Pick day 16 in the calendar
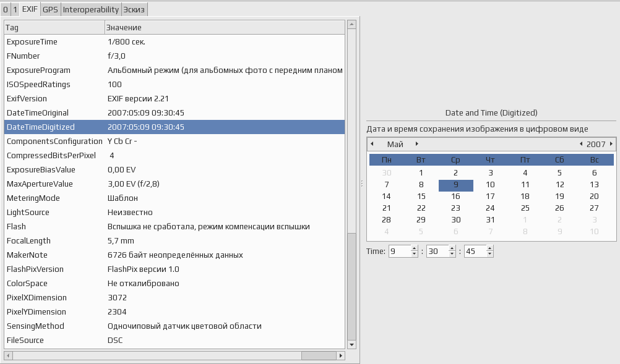The height and width of the screenshot is (364, 620). pos(455,196)
